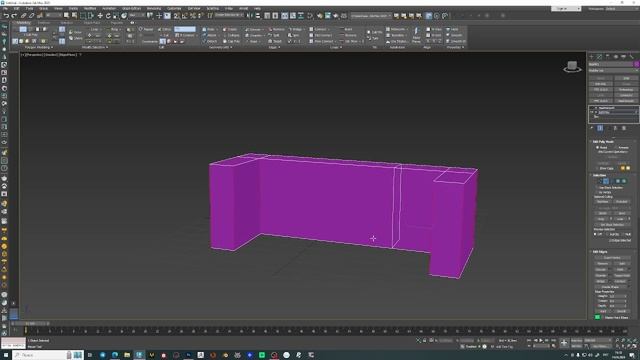The image size is (640, 360).
Task: Click Create Shape in Edit Edges
Action: tap(611, 287)
